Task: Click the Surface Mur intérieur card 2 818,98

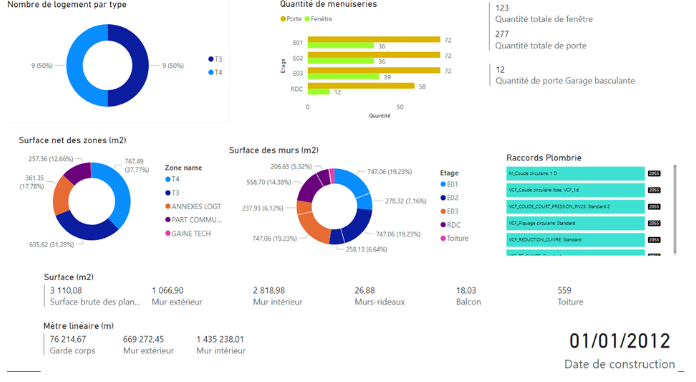Action: pyautogui.click(x=277, y=296)
